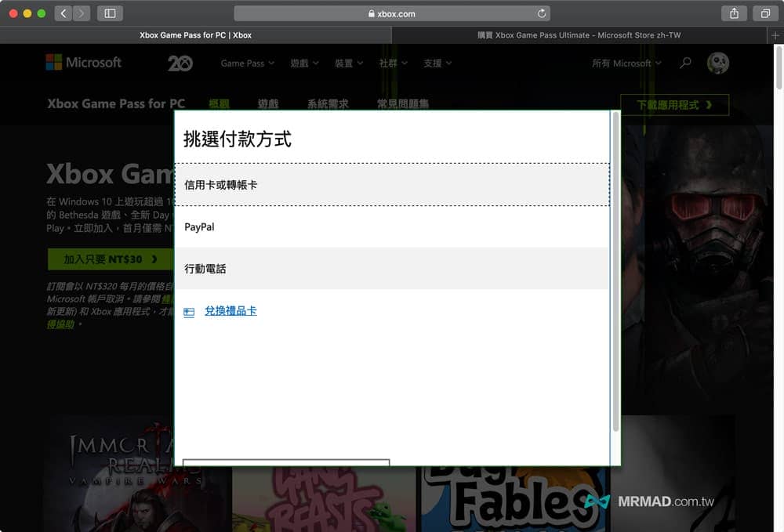
Task: Expand the 支援 navigation menu
Action: click(x=437, y=63)
